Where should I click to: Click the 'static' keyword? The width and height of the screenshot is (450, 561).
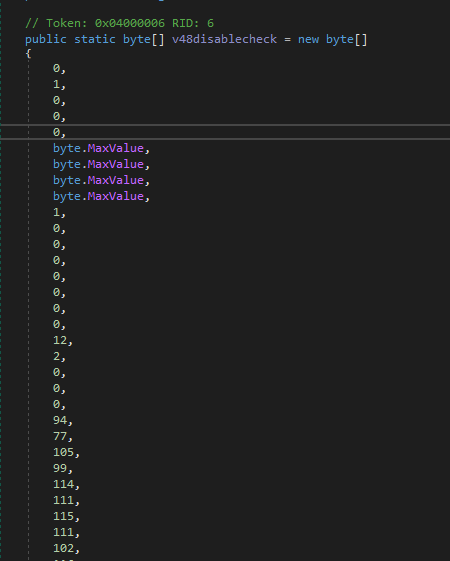pyautogui.click(x=95, y=39)
